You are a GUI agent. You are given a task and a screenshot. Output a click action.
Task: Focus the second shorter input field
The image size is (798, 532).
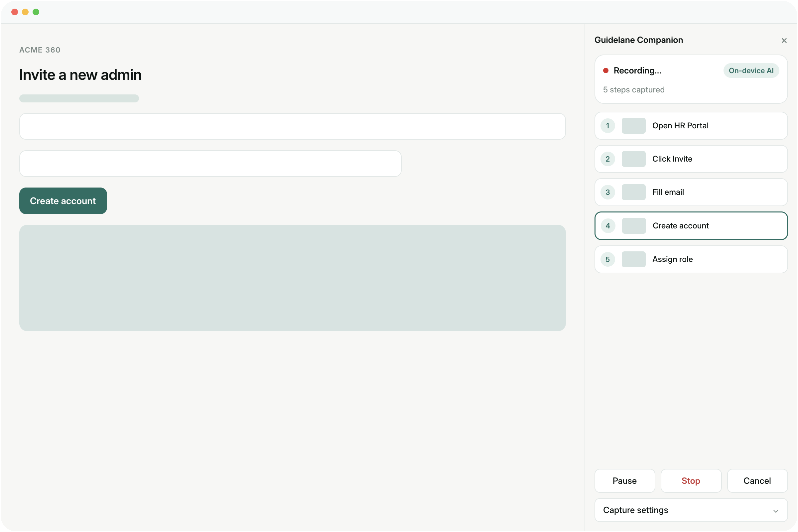point(210,164)
